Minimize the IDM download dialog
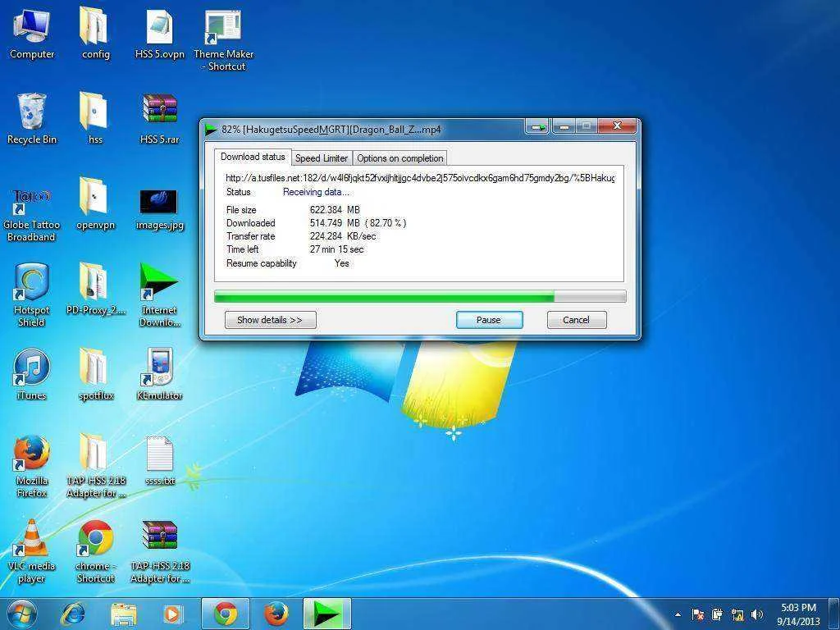The image size is (840, 630). [564, 126]
